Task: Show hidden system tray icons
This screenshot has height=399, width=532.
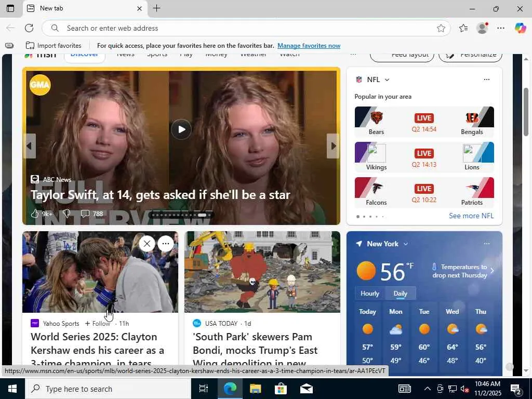Action: tap(428, 389)
